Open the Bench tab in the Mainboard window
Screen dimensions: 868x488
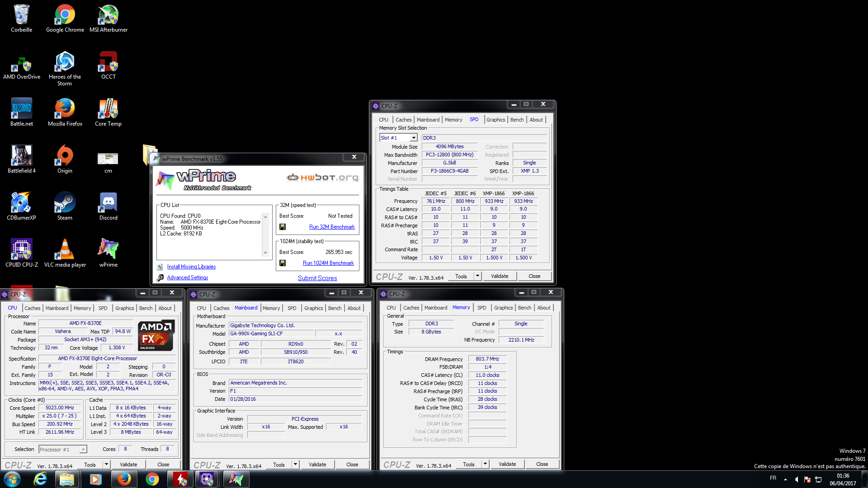tap(335, 308)
